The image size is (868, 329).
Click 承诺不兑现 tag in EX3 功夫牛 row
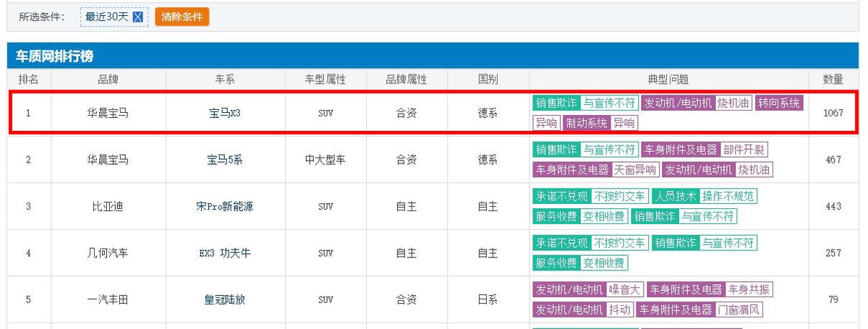click(x=561, y=242)
